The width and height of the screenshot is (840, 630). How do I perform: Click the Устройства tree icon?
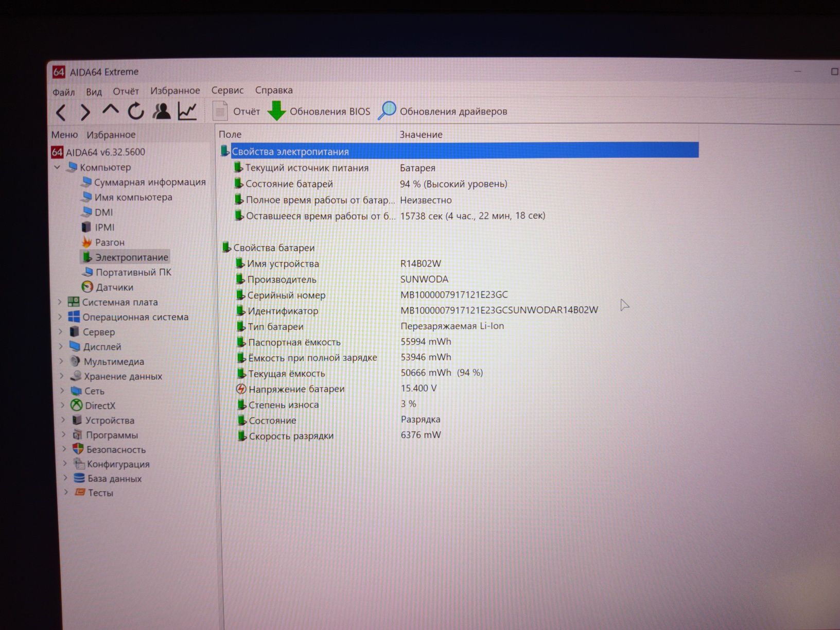pyautogui.click(x=77, y=420)
